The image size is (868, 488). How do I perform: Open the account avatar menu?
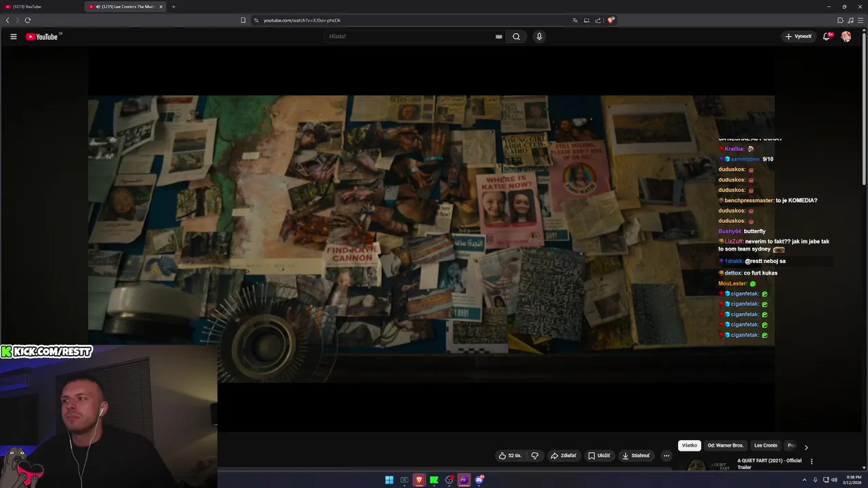click(x=846, y=37)
